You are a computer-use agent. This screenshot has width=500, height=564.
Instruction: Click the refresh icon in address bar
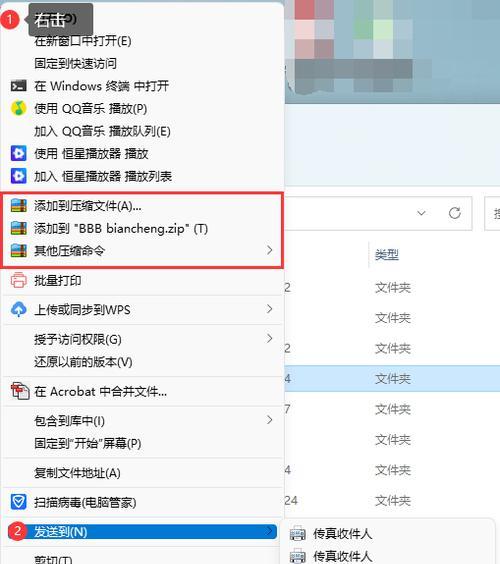point(455,213)
